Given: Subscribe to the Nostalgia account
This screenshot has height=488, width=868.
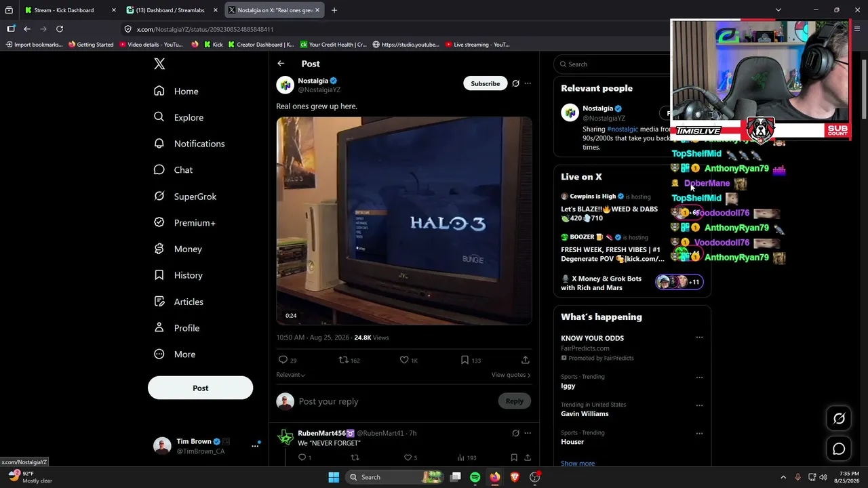Looking at the screenshot, I should (x=486, y=83).
